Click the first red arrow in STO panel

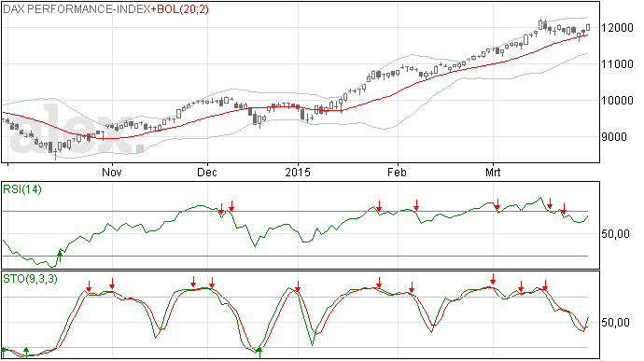(89, 286)
